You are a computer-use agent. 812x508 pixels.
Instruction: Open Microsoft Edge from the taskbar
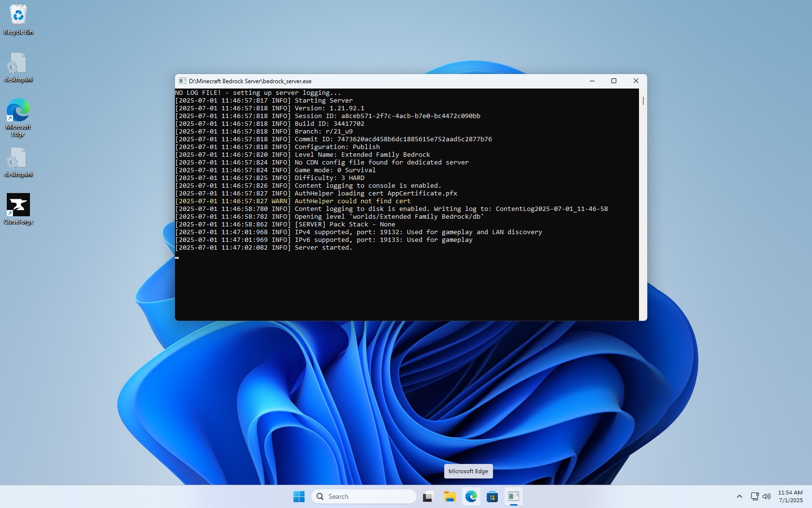coord(471,496)
